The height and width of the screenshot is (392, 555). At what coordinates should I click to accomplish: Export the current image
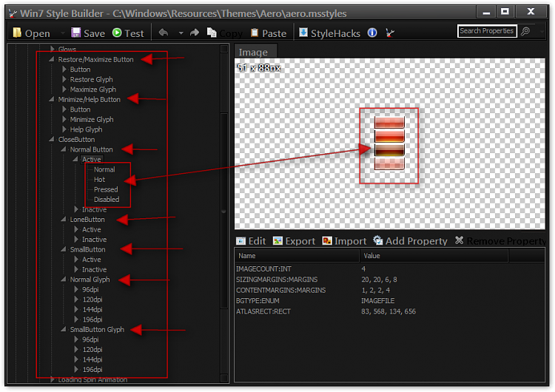tap(294, 241)
